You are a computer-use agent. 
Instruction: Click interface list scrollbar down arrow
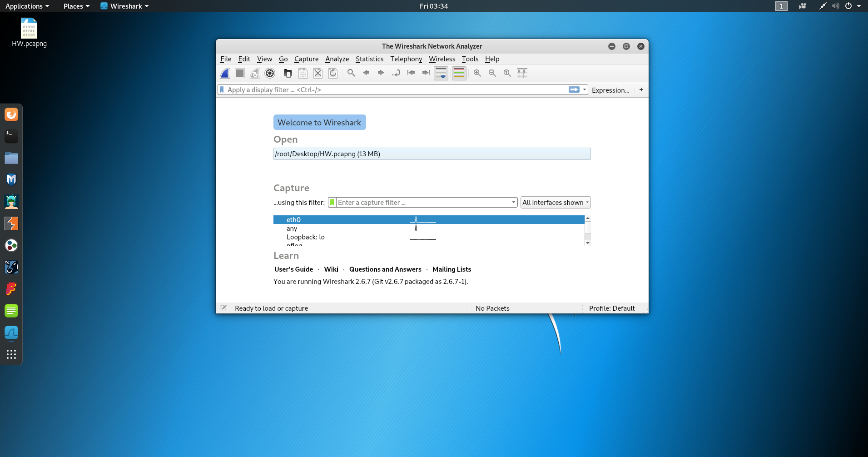588,243
